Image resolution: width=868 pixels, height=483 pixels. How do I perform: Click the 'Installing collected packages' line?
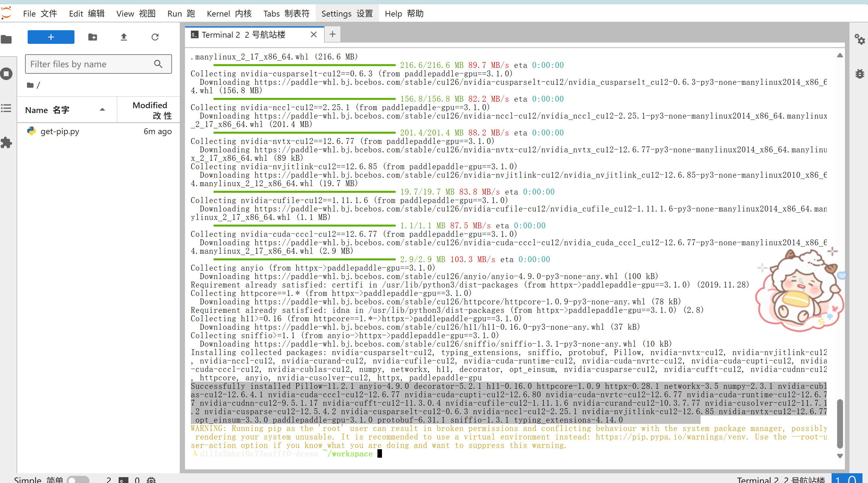click(509, 352)
